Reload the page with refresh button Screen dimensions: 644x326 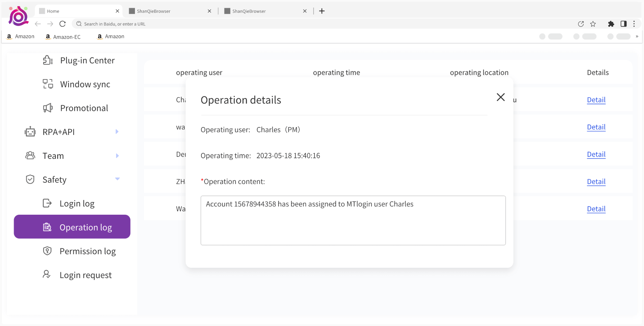point(62,24)
